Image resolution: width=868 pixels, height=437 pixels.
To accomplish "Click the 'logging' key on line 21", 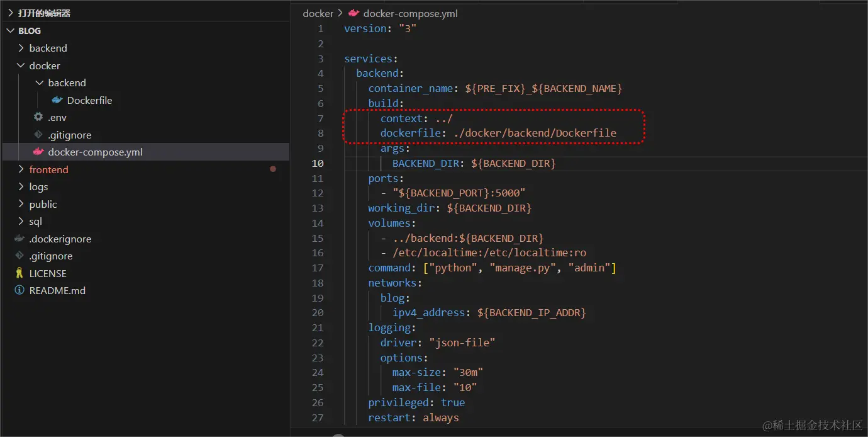I will (389, 327).
